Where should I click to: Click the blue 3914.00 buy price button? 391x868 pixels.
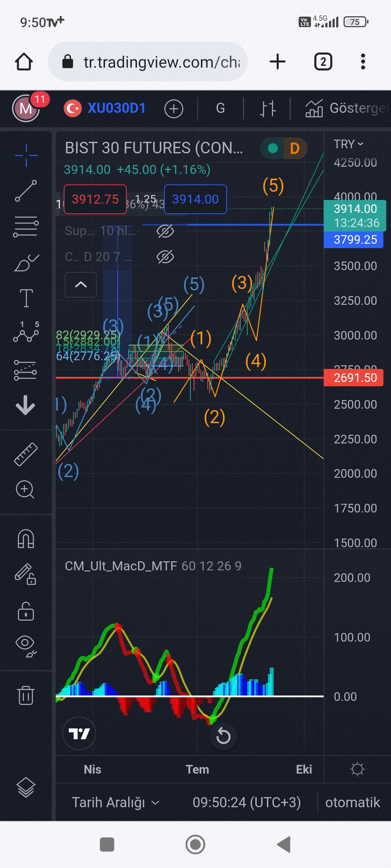(x=195, y=199)
